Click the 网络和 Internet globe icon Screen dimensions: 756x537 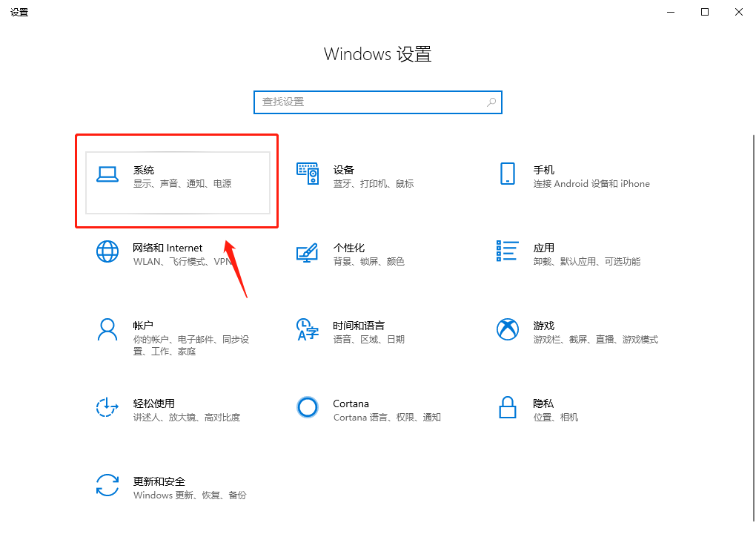(x=107, y=252)
